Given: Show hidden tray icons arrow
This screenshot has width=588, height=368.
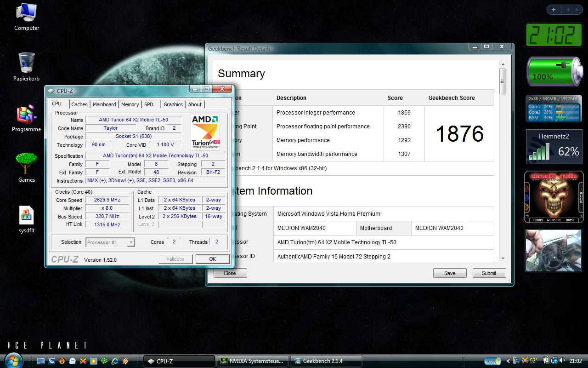Looking at the screenshot, I should (508, 361).
